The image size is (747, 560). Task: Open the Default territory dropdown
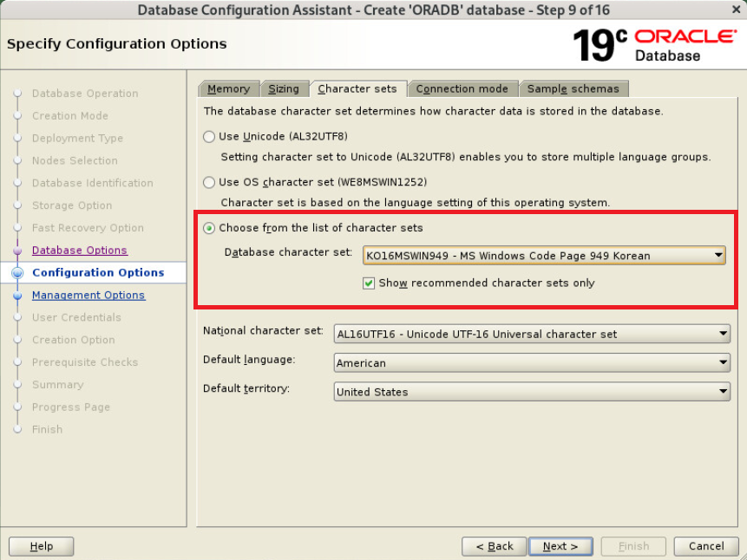532,392
